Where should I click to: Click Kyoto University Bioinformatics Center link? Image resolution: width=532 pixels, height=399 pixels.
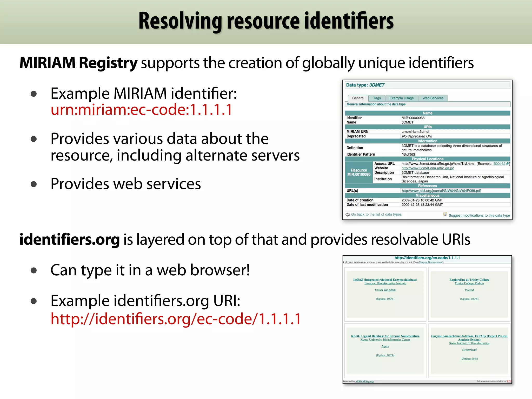(x=385, y=340)
